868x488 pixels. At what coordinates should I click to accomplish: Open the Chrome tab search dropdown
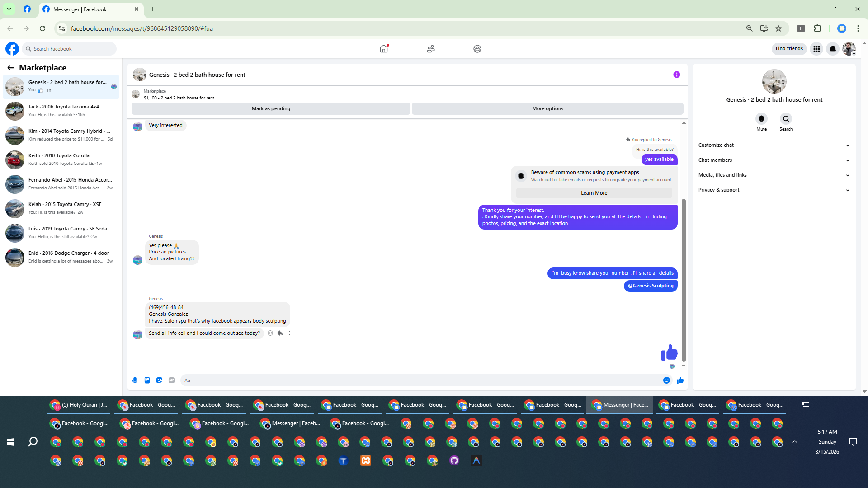(x=9, y=9)
